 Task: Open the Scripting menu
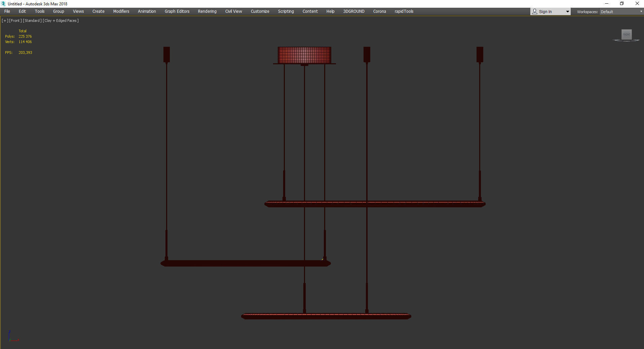pyautogui.click(x=286, y=11)
